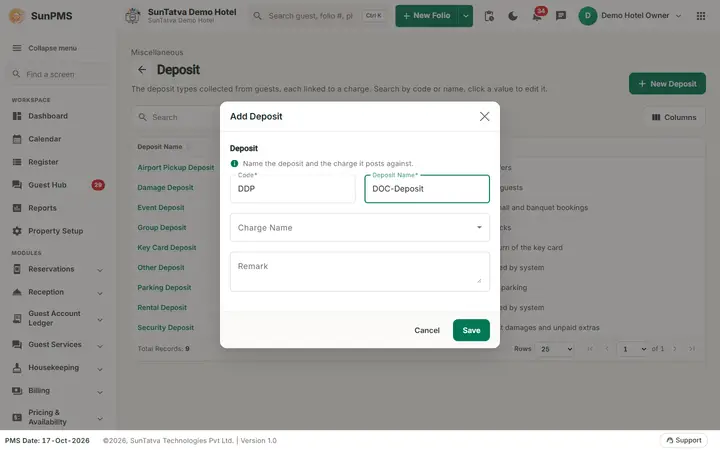Click the Property Setup gear icon
Viewport: 720px width, 450px height.
pos(17,231)
